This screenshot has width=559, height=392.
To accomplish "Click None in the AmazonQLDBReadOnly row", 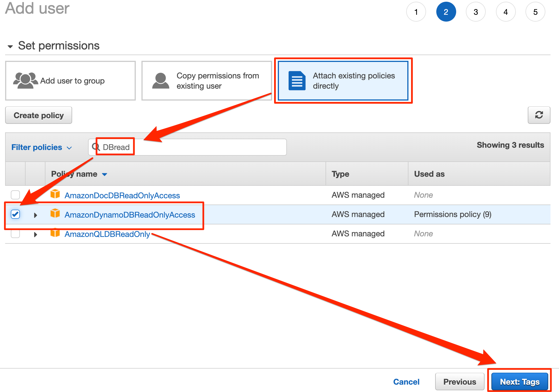I will click(x=424, y=233).
